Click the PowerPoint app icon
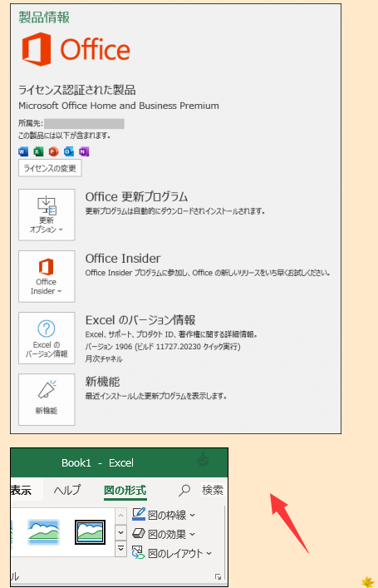This screenshot has height=588, width=378. click(53, 151)
